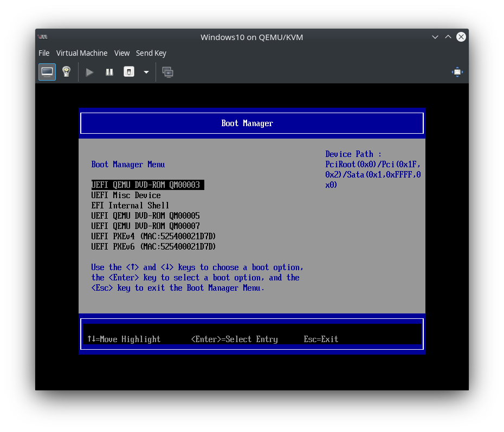Pause the virtual machine
The width and height of the screenshot is (504, 432).
tap(109, 72)
